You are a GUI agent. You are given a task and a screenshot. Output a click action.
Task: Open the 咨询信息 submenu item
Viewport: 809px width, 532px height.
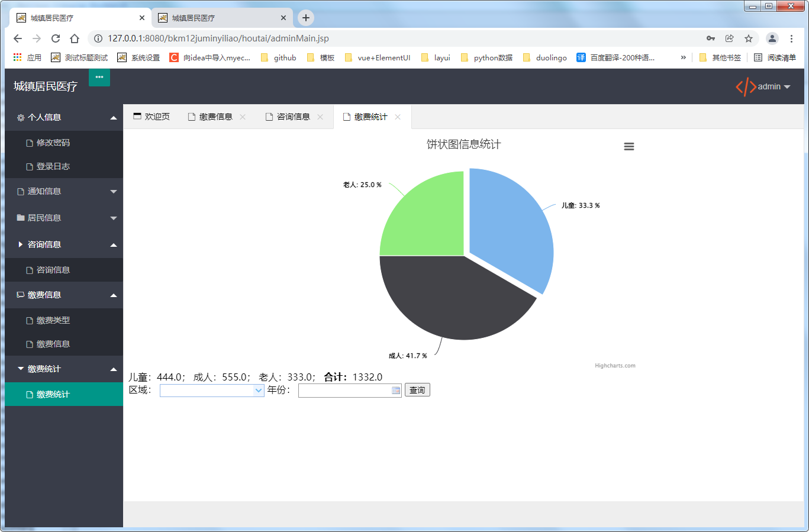click(x=64, y=270)
